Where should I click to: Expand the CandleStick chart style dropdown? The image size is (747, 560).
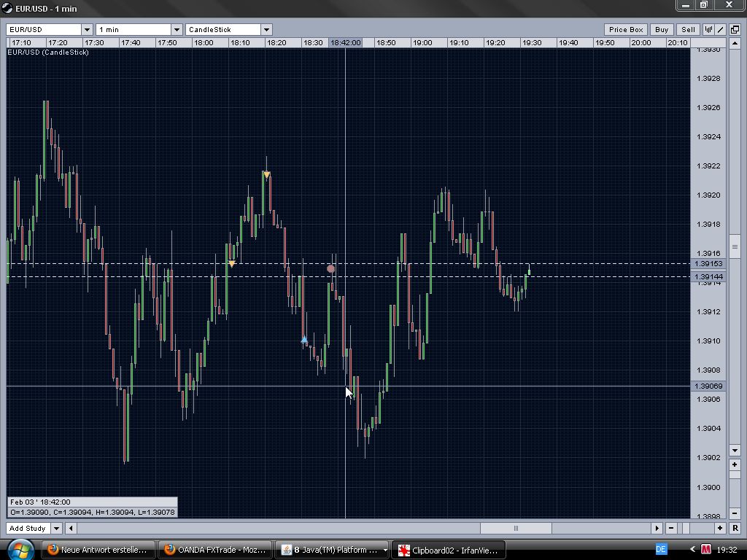(266, 29)
